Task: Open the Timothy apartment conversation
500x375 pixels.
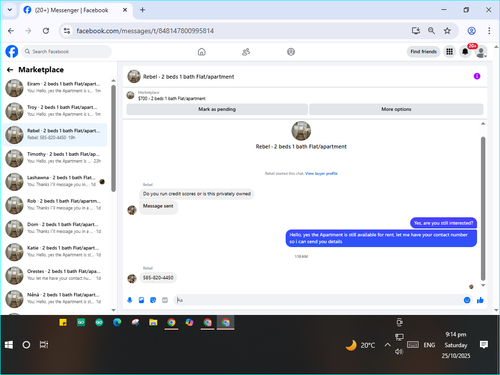Action: click(x=55, y=158)
